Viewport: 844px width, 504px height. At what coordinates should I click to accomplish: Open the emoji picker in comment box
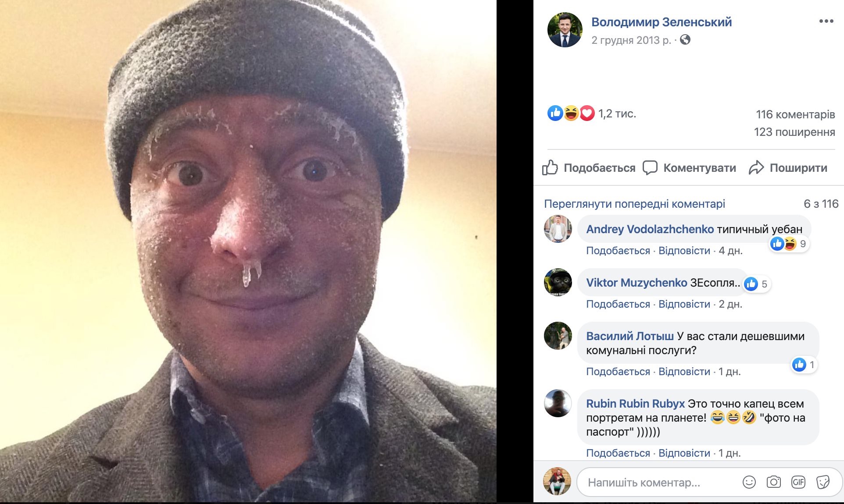point(749,482)
